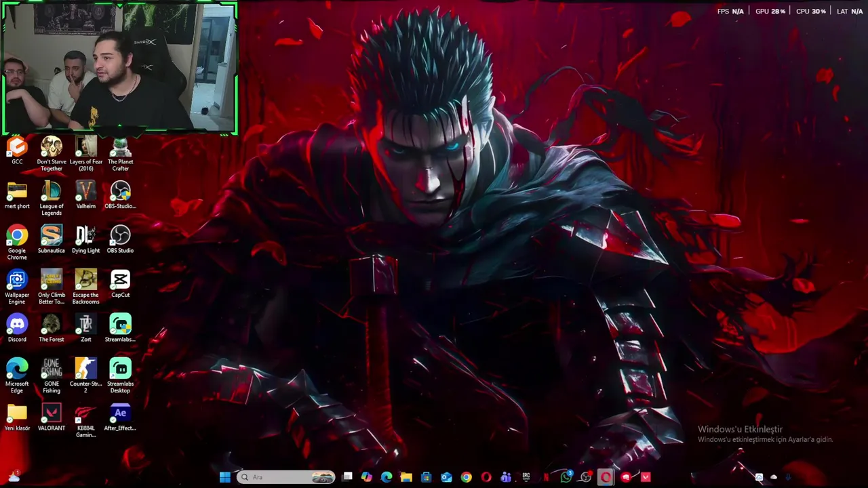Select the OBS-Studio... desktop shortcut
The width and height of the screenshot is (868, 488).
point(120,195)
